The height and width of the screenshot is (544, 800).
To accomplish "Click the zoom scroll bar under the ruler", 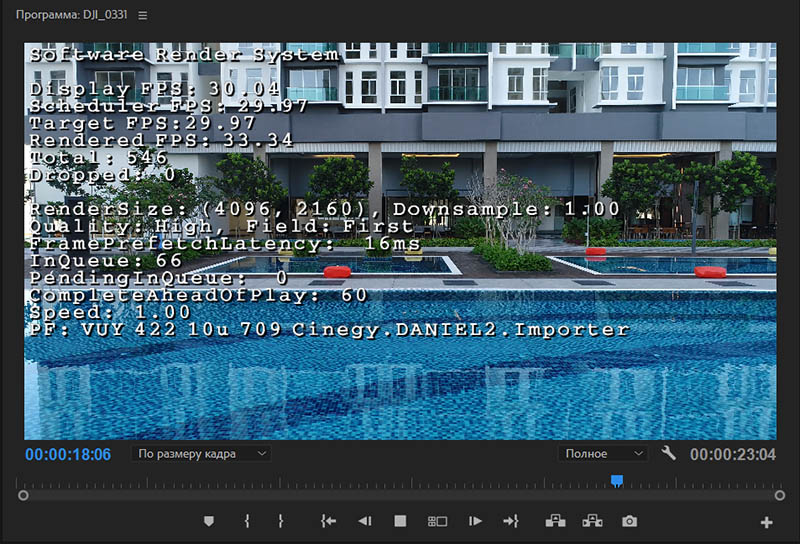I will point(401,496).
